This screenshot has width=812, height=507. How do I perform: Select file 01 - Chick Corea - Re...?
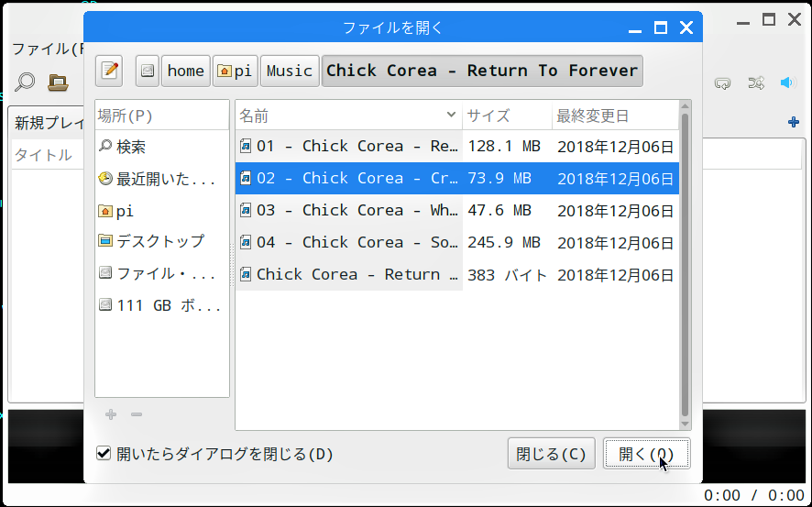click(456, 147)
